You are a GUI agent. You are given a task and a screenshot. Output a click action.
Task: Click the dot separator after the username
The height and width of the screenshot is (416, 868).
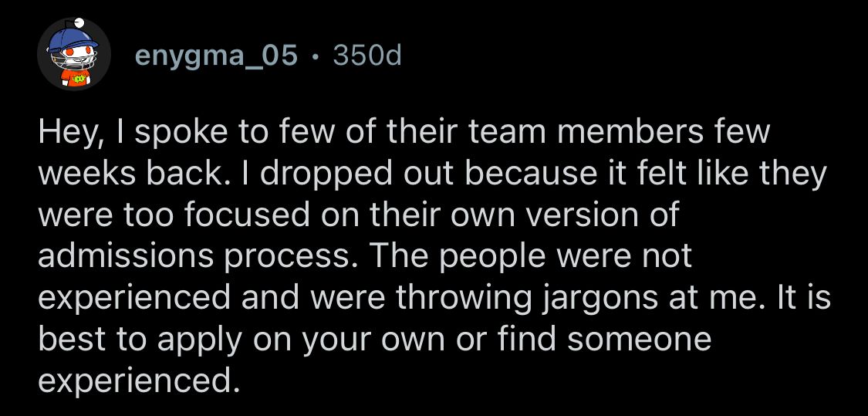[x=315, y=56]
